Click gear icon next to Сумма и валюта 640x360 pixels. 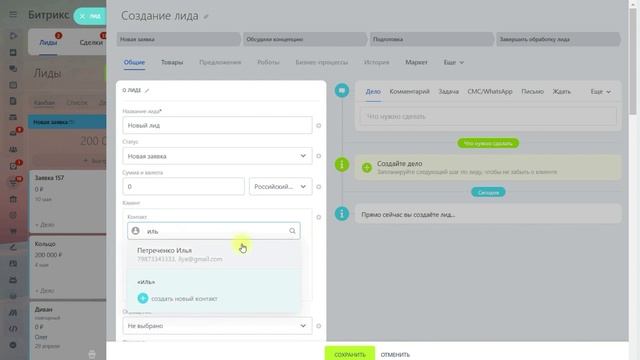point(319,187)
